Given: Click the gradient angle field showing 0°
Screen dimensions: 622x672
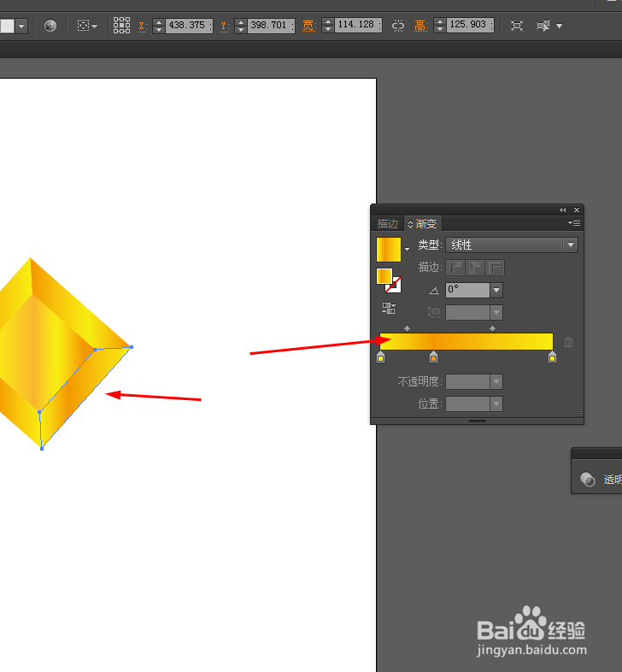Looking at the screenshot, I should 467,290.
